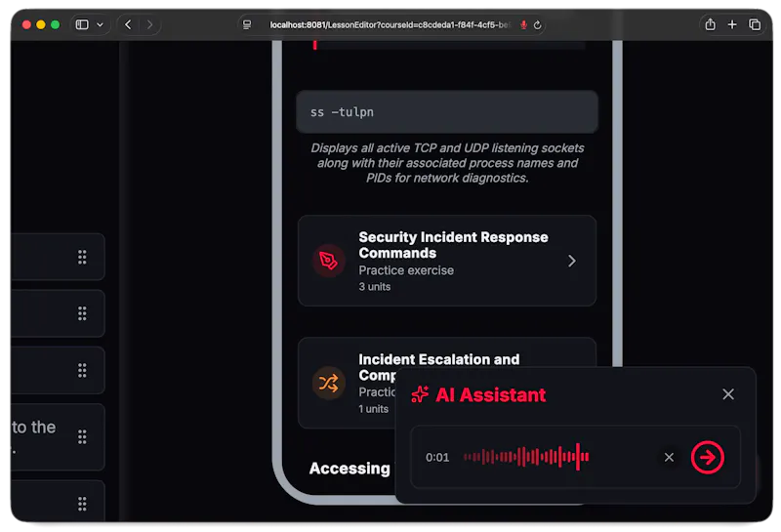781x532 pixels.
Task: Click the first drag handle in left list
Action: click(x=82, y=257)
